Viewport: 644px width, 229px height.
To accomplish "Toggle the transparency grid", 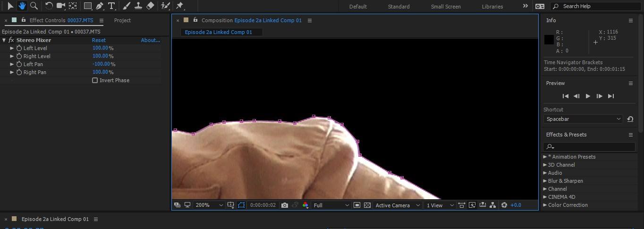I will coord(367,205).
